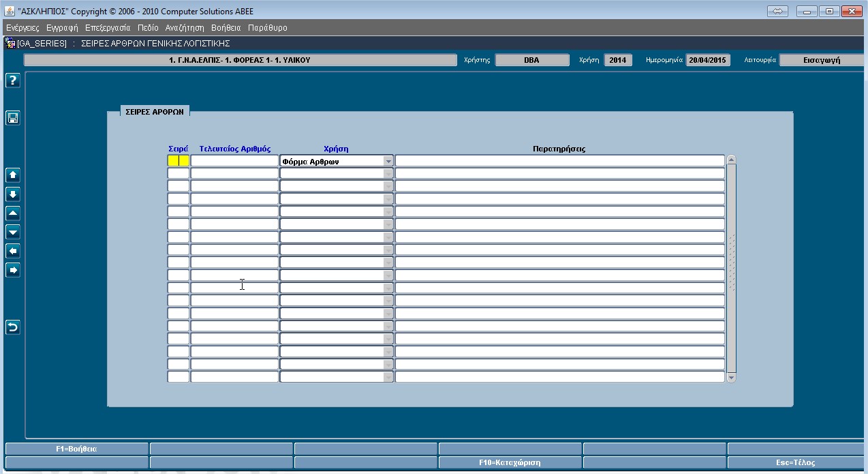Go to previous record with up triangle icon

coord(12,213)
